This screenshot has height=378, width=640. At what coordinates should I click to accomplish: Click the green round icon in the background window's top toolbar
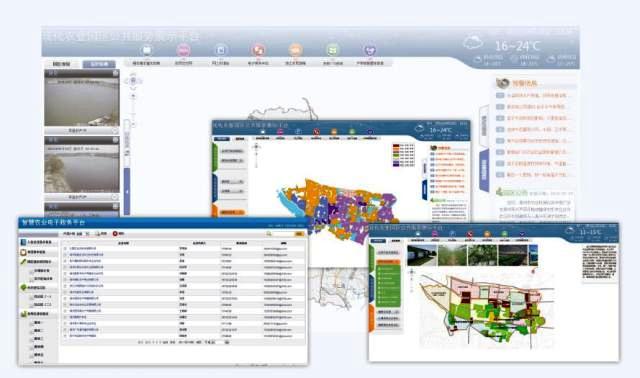point(333,50)
